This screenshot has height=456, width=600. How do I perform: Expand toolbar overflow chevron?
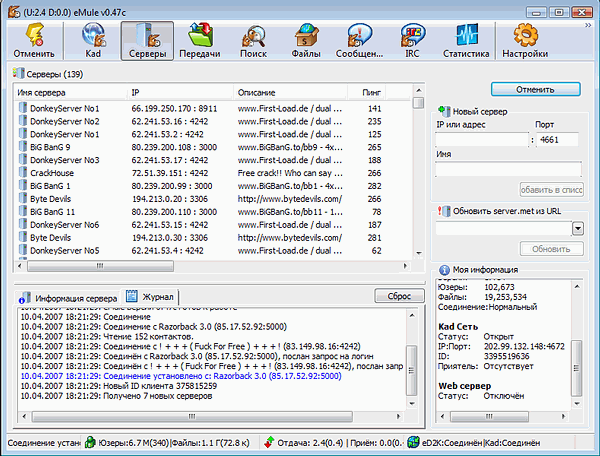coord(588,25)
